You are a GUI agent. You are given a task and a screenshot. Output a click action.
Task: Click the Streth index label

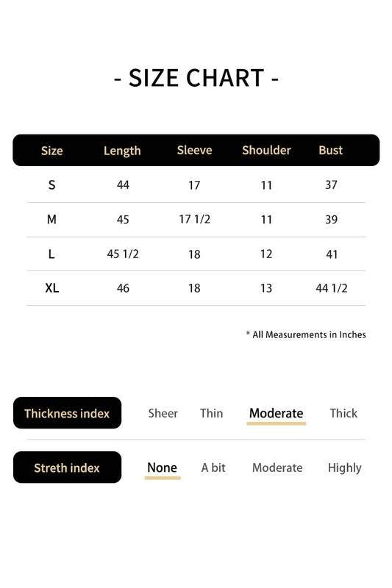[67, 467]
